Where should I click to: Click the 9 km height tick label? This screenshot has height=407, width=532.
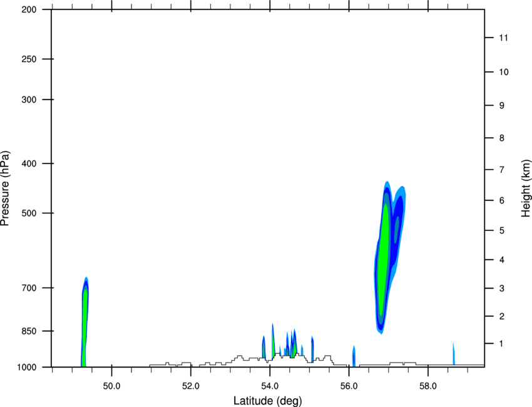coord(502,106)
